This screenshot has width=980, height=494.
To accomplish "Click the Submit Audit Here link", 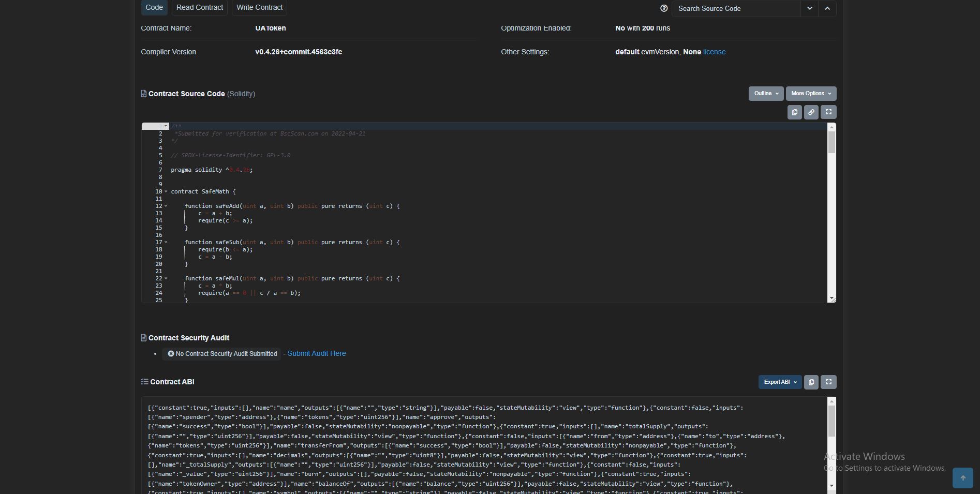I will click(x=317, y=353).
